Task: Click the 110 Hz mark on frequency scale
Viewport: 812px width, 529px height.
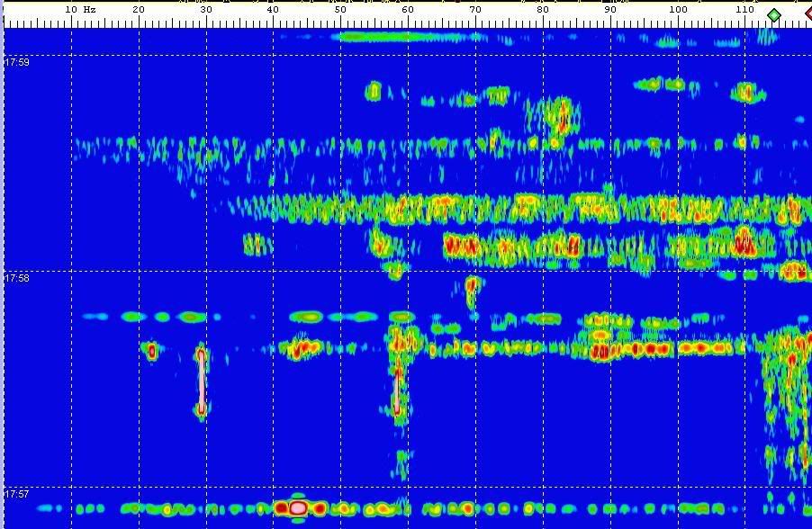Action: tap(745, 9)
